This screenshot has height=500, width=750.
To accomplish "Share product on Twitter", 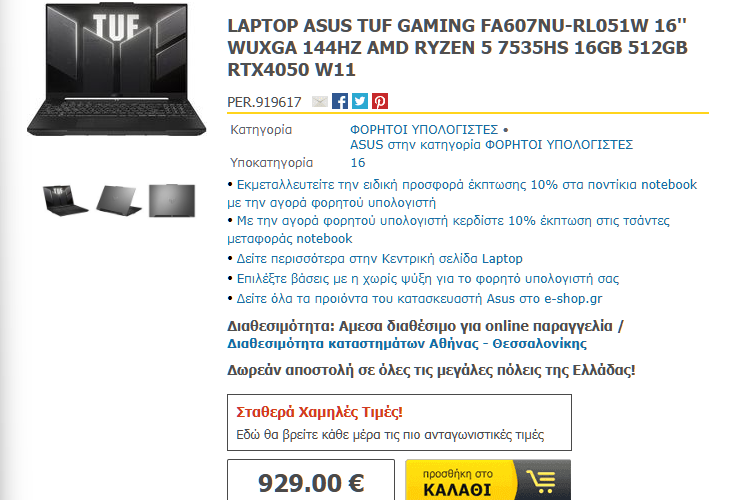I will pos(360,101).
